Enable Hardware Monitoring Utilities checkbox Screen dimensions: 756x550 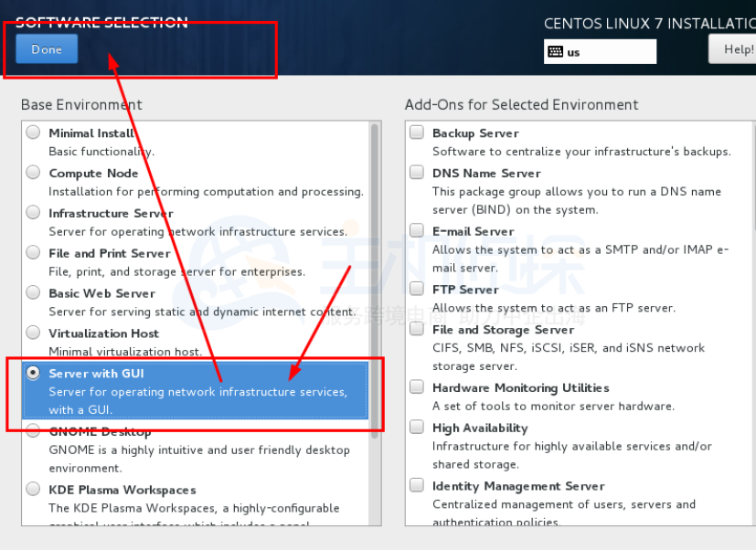[x=417, y=387]
